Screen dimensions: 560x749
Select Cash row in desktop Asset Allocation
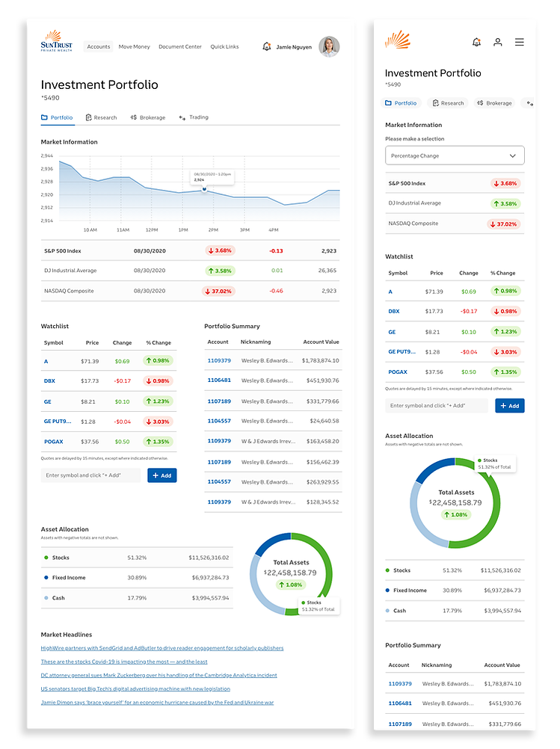click(x=137, y=598)
